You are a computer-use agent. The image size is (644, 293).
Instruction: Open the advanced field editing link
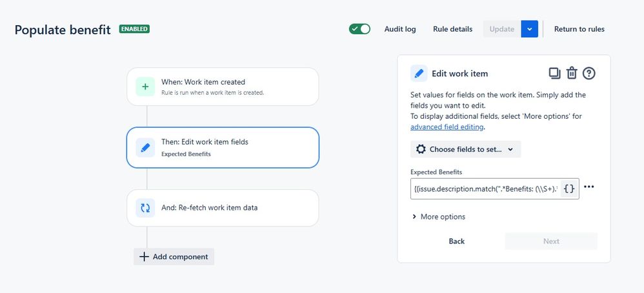(447, 127)
